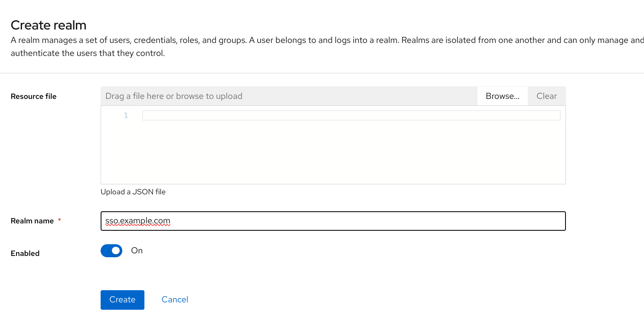This screenshot has height=321, width=644.
Task: Cancel realm creation via the Cancel link
Action: click(x=175, y=300)
